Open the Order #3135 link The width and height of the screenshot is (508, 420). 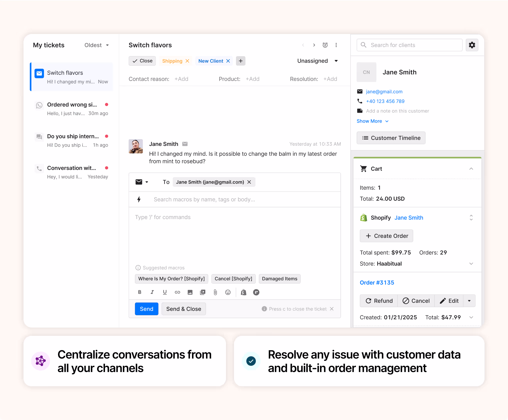[377, 283]
